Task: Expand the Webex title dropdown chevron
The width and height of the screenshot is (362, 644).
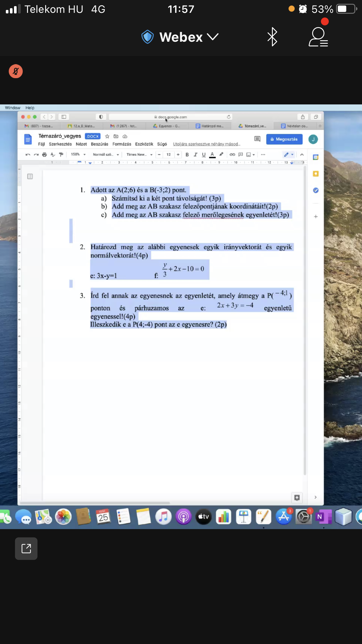Action: coord(212,37)
